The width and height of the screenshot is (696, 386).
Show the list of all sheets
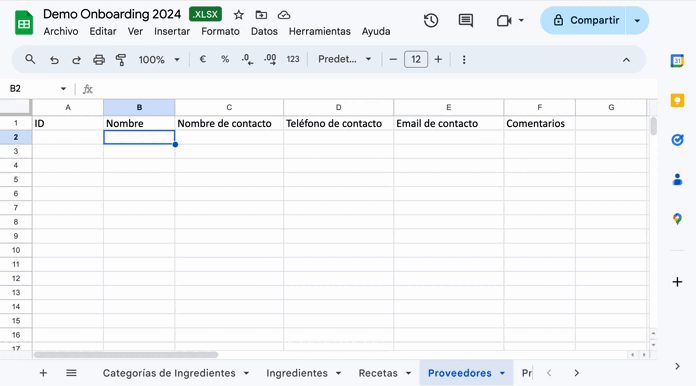click(71, 373)
